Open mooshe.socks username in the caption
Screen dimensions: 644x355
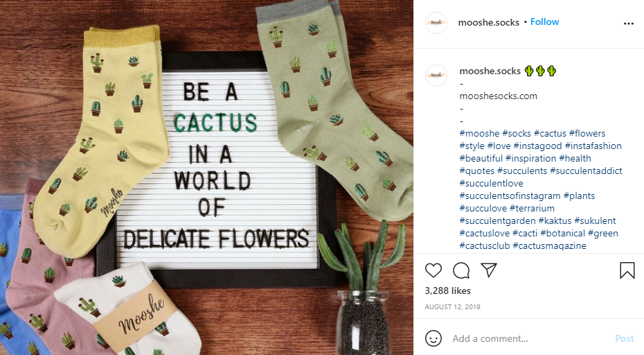pyautogui.click(x=490, y=71)
